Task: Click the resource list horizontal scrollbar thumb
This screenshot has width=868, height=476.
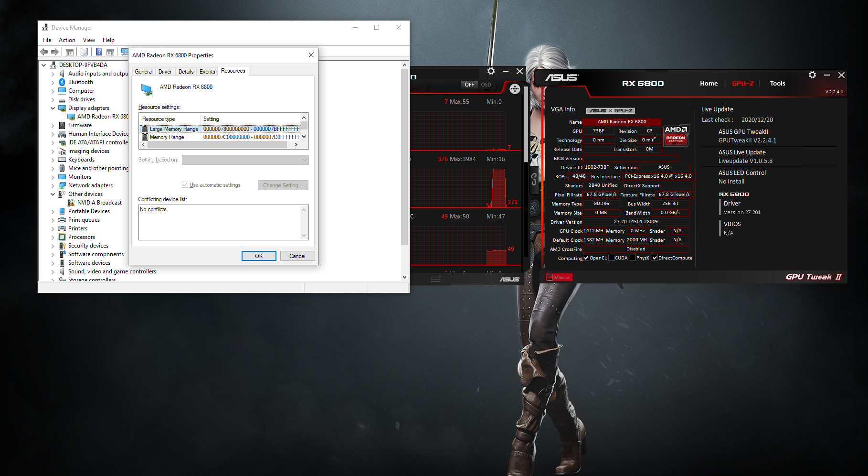Action: click(x=217, y=144)
